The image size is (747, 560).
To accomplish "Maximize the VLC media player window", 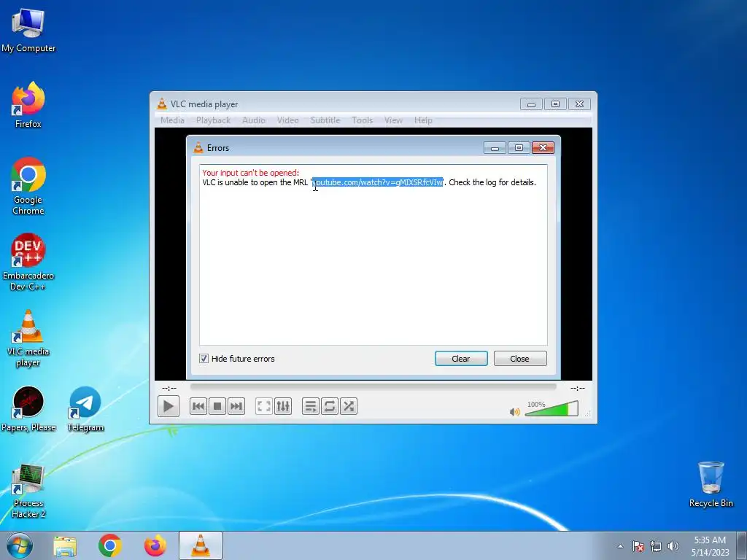I will pos(555,104).
